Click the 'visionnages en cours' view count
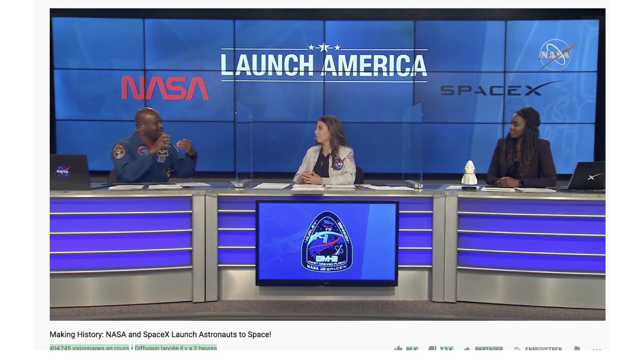This screenshot has width=644, height=362. pos(89,348)
